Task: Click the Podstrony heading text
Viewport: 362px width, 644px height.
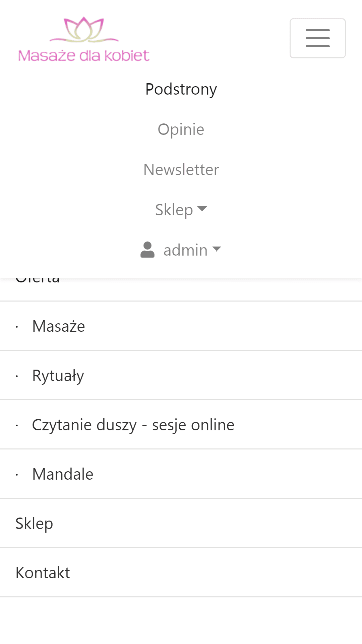Action: click(x=181, y=89)
